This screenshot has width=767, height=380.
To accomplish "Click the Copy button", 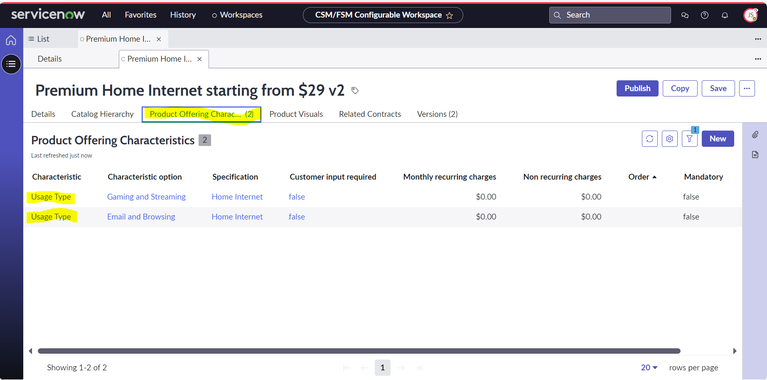I will 680,89.
